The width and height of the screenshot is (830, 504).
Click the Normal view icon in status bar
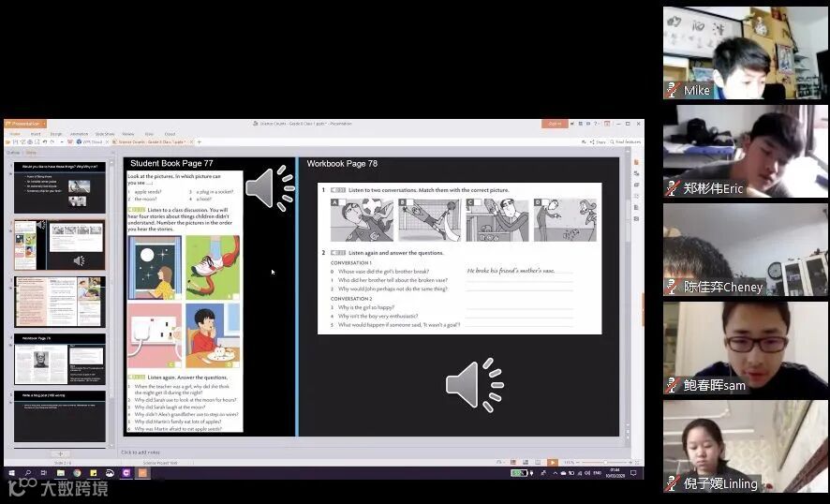coord(512,462)
